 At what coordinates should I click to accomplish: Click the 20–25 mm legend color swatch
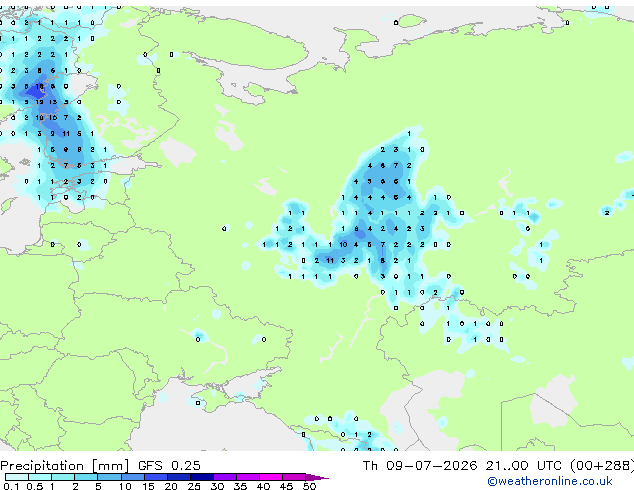coord(178,477)
